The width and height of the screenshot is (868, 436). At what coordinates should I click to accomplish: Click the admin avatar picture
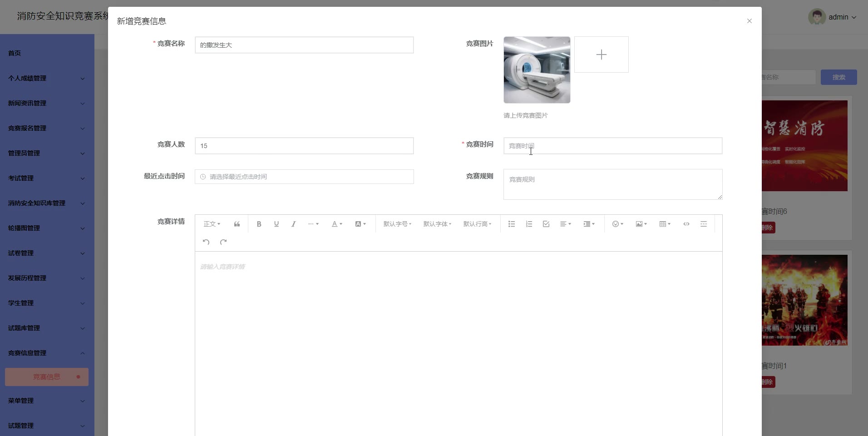(817, 17)
